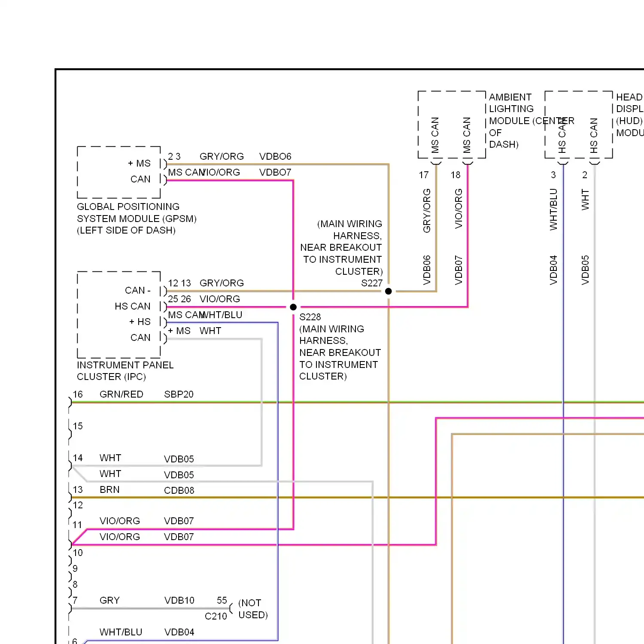
Task: Click the WHT label on the IPC "+ MS" row
Action: pyautogui.click(x=210, y=331)
